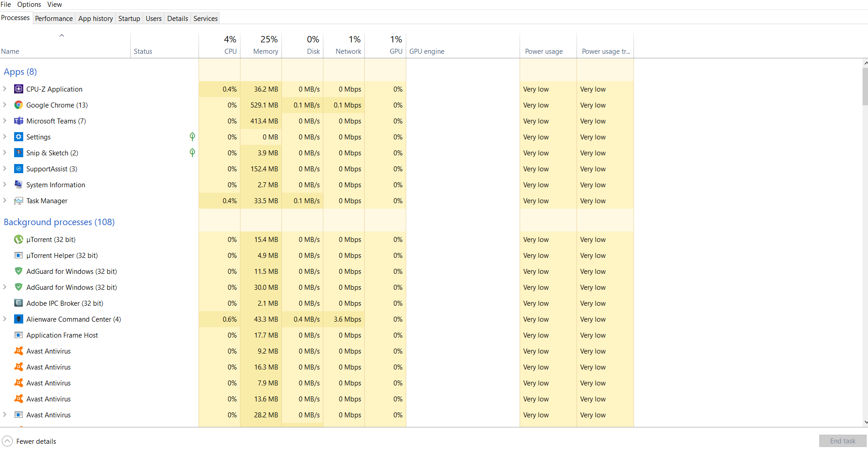
Task: Sort processes by Memory column
Action: (x=261, y=45)
